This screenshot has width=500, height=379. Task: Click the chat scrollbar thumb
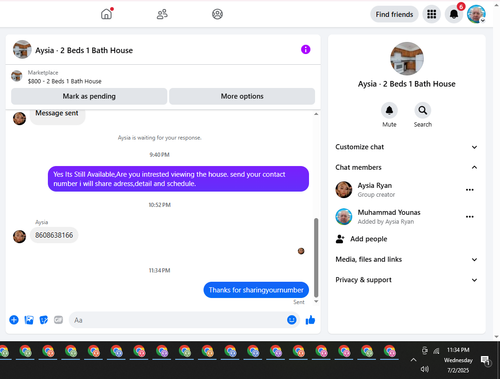coord(316,257)
